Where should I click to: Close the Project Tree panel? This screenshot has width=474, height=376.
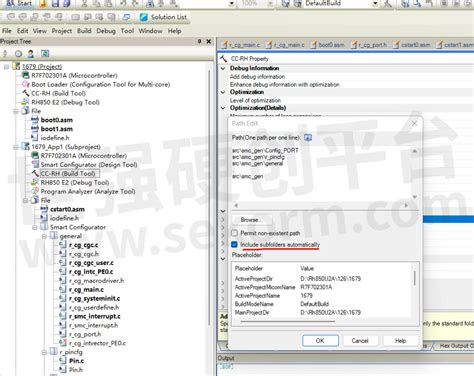click(209, 41)
